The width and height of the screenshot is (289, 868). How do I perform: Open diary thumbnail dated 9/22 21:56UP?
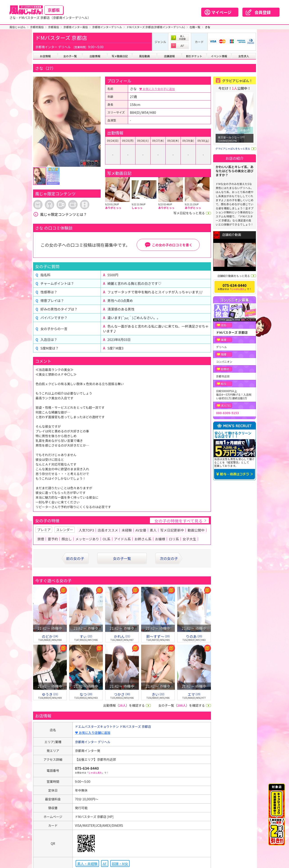coord(144,189)
